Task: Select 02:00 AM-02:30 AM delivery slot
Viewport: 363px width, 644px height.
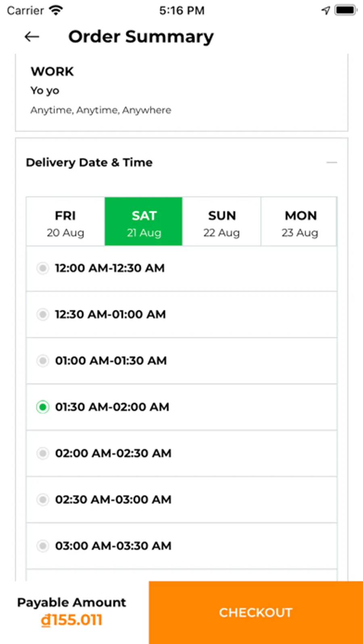Action: point(43,453)
